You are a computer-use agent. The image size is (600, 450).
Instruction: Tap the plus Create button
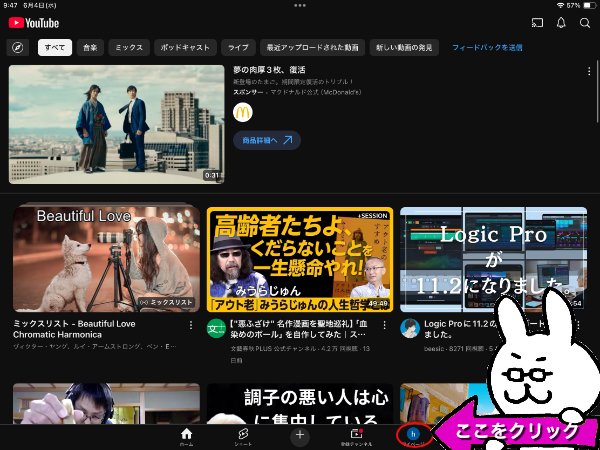[x=300, y=435]
